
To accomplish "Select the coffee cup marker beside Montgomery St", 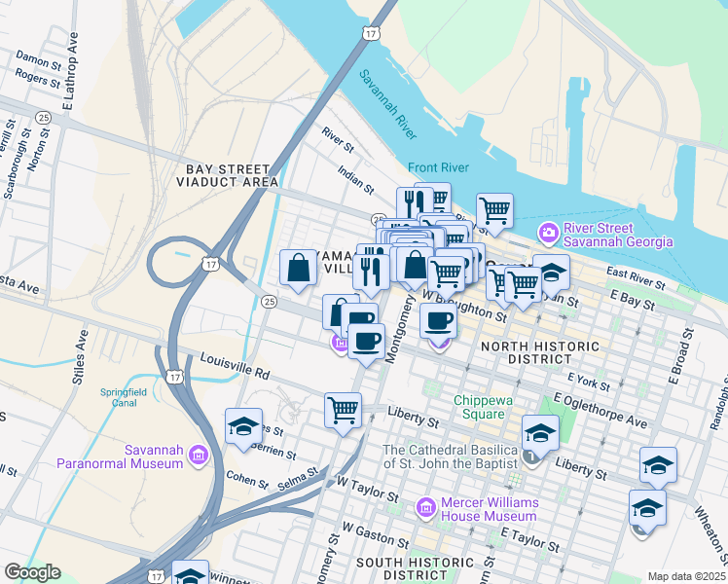I will [x=366, y=346].
